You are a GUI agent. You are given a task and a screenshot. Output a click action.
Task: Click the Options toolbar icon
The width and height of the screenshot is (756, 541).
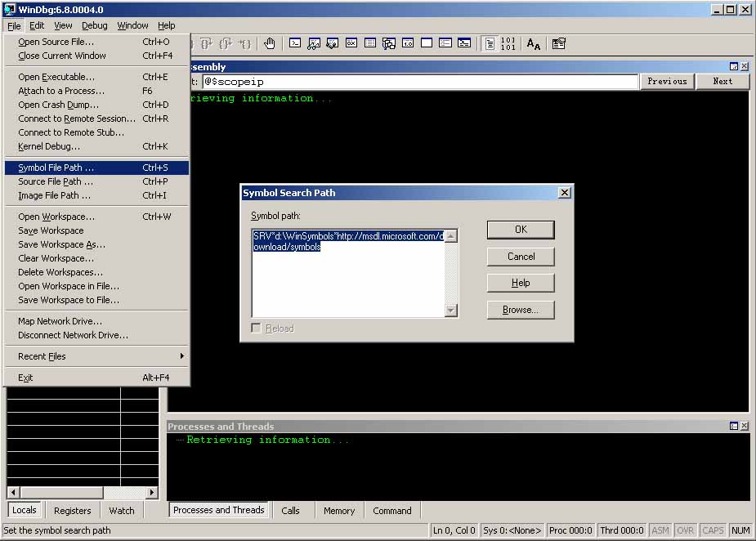pyautogui.click(x=559, y=44)
